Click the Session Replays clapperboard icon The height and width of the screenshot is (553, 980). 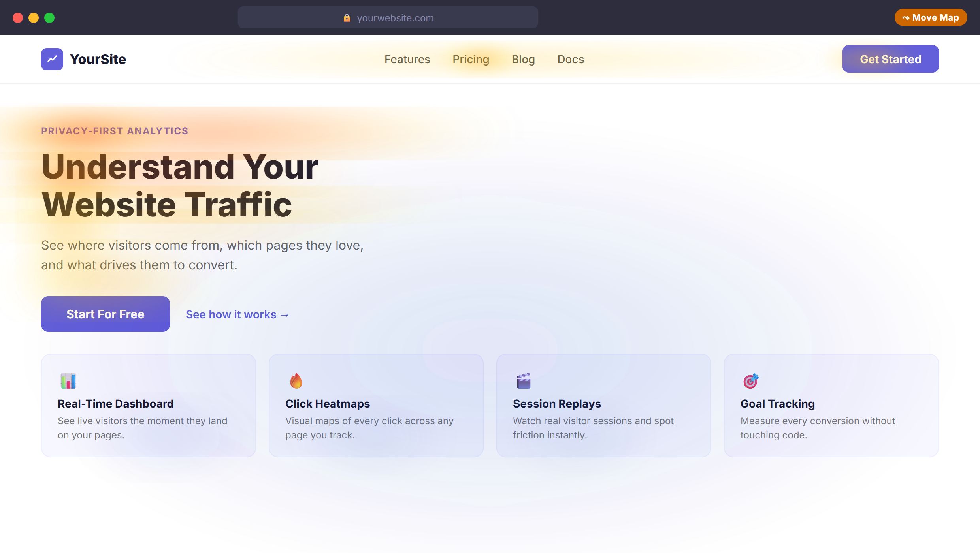[524, 381]
